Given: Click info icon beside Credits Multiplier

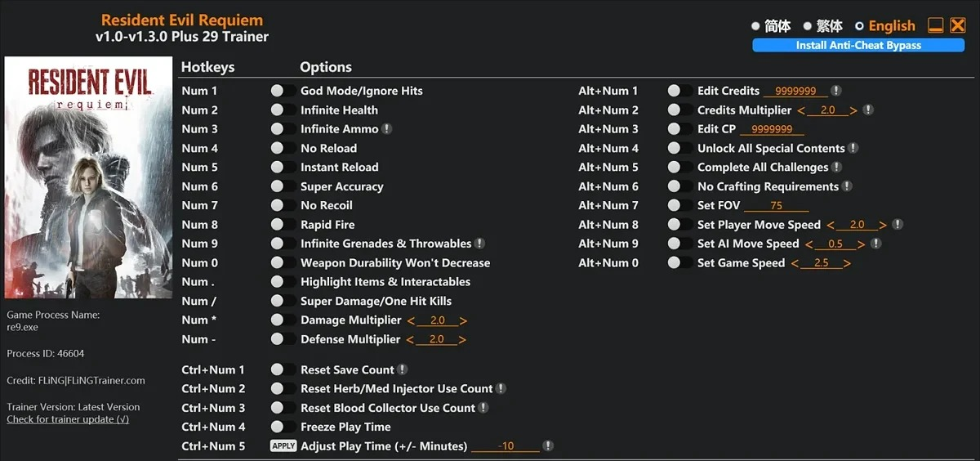Looking at the screenshot, I should tap(868, 110).
